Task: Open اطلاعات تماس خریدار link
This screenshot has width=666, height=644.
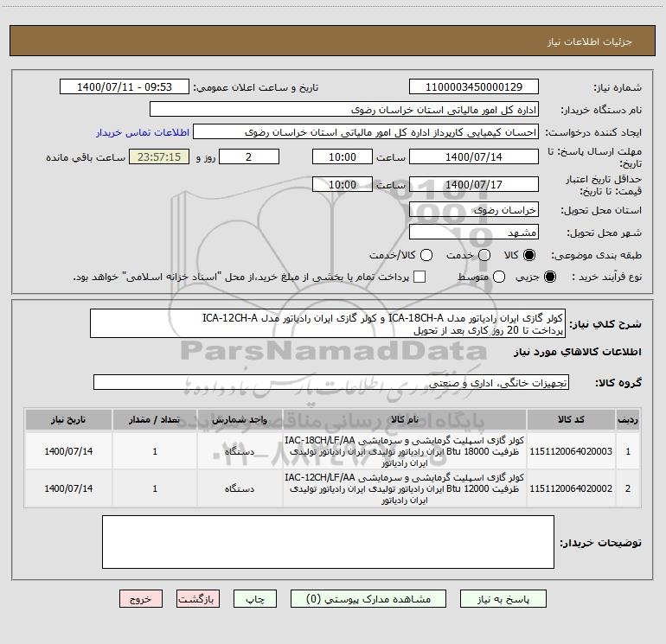Action: (143, 132)
